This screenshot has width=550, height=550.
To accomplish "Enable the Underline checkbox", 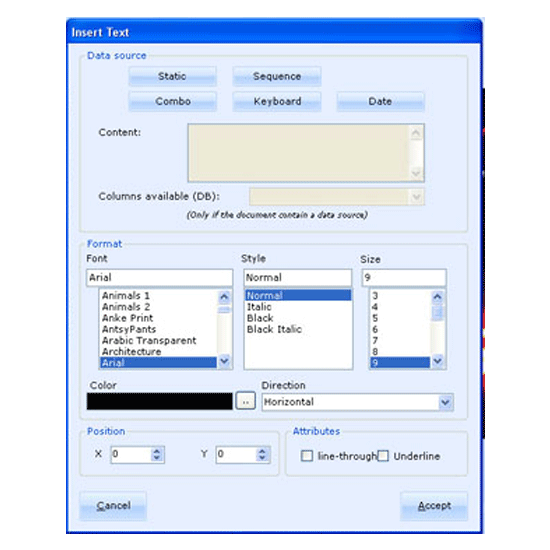I will coord(383,456).
